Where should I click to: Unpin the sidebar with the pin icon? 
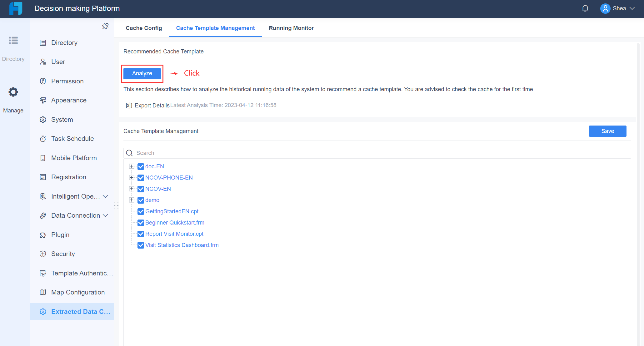106,26
